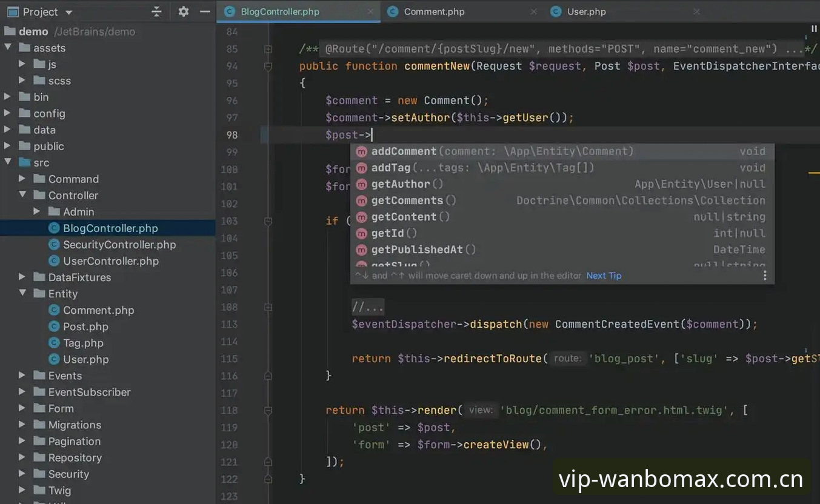Expand the Repository folder
The height and width of the screenshot is (504, 820).
pos(22,457)
